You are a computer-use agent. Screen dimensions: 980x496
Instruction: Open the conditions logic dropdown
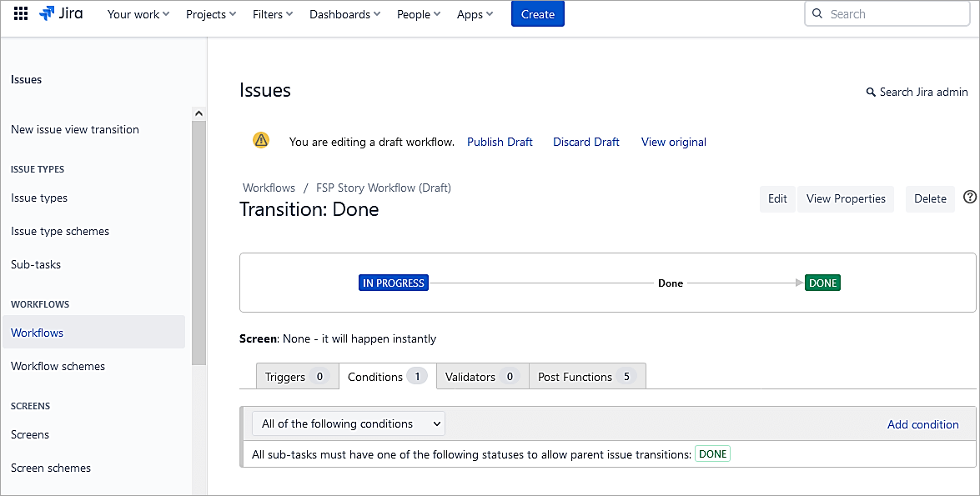(x=349, y=423)
